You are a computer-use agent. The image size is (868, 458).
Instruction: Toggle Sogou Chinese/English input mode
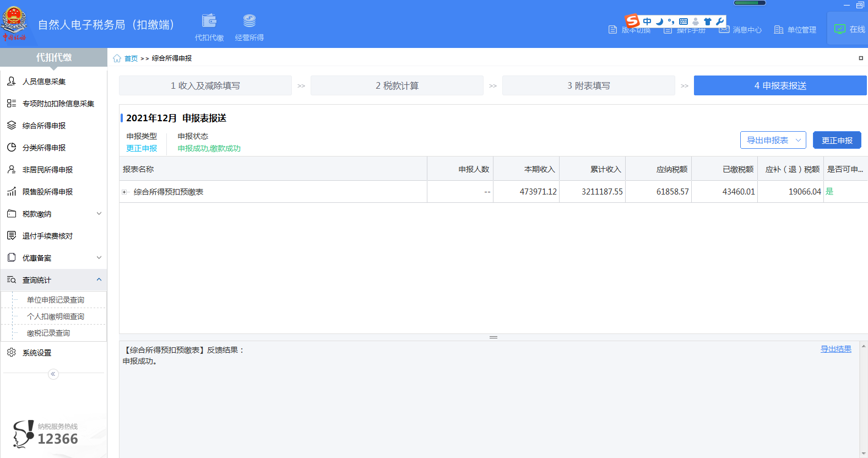pos(647,21)
